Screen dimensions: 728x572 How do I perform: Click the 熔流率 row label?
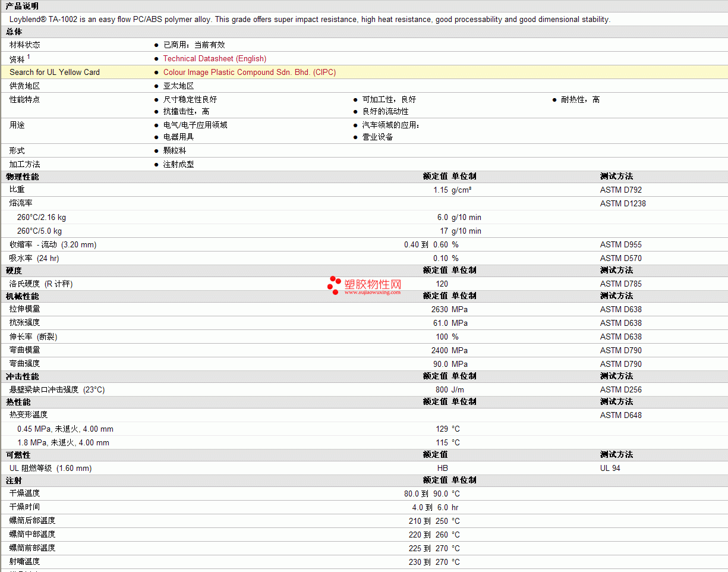(x=21, y=203)
